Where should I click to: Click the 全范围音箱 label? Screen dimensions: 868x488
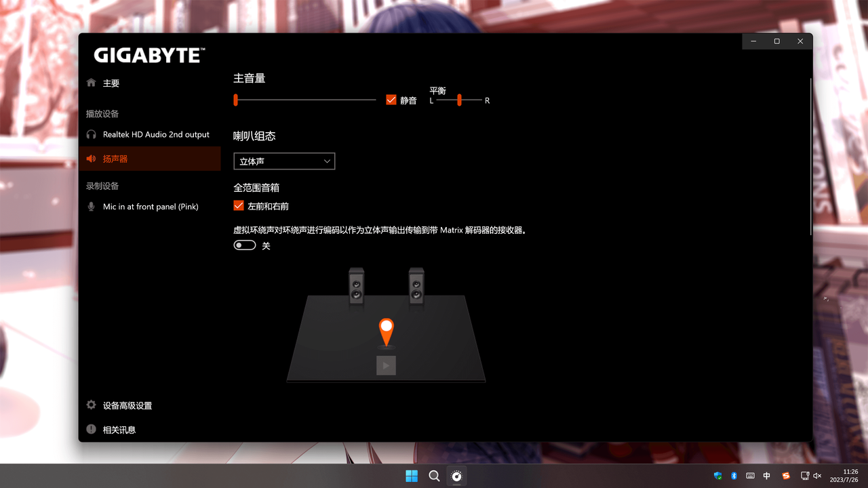coord(256,187)
